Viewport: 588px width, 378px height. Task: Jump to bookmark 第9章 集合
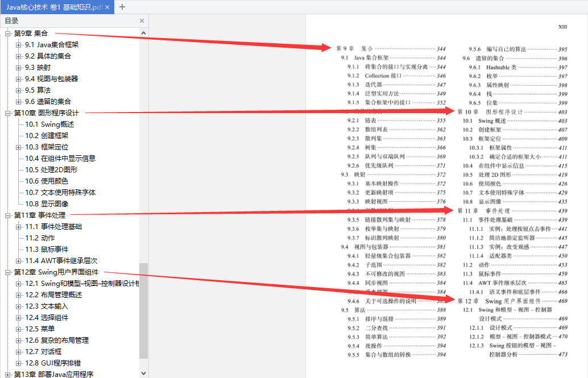point(31,34)
